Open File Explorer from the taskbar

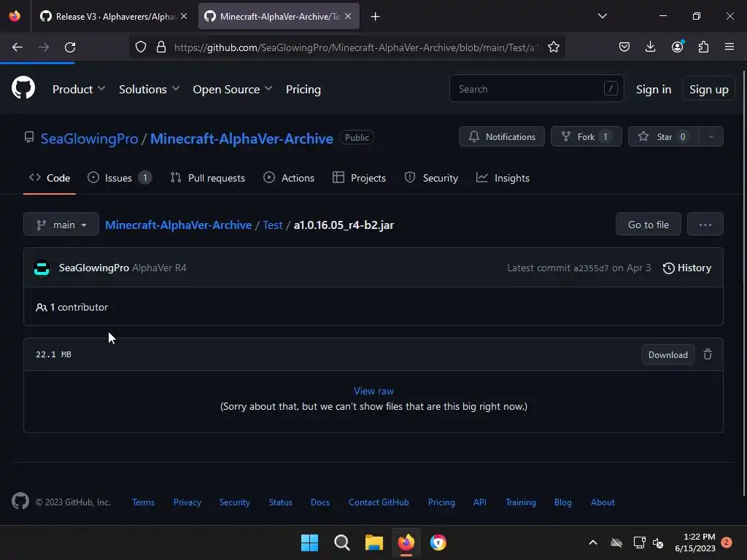(374, 542)
